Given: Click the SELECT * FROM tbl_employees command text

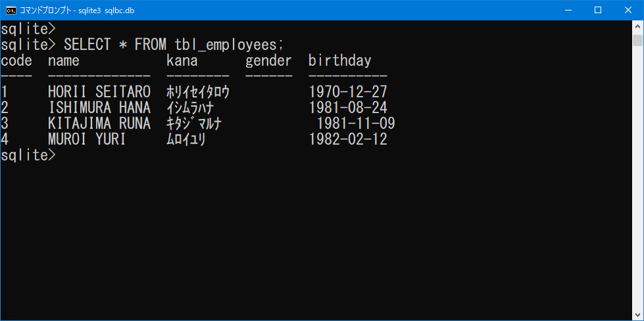Looking at the screenshot, I should tap(173, 45).
